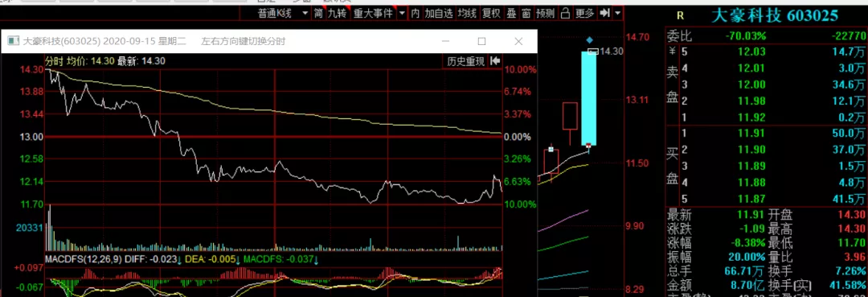
Task: Click the 委比 value -70.03%
Action: (x=746, y=36)
